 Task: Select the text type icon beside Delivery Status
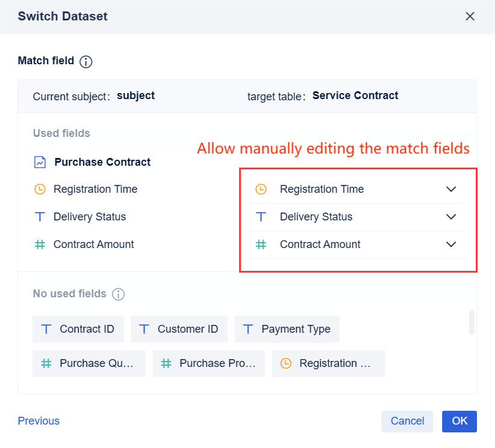point(38,217)
